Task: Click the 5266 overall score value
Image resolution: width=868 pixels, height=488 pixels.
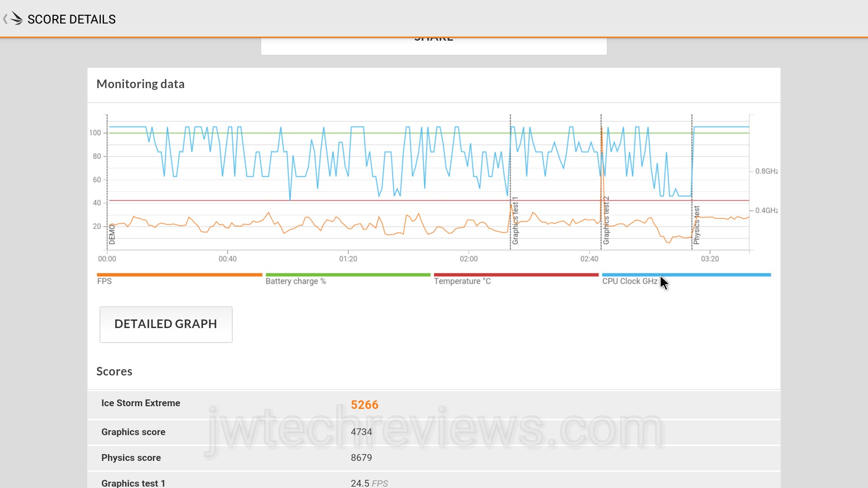Action: point(364,405)
